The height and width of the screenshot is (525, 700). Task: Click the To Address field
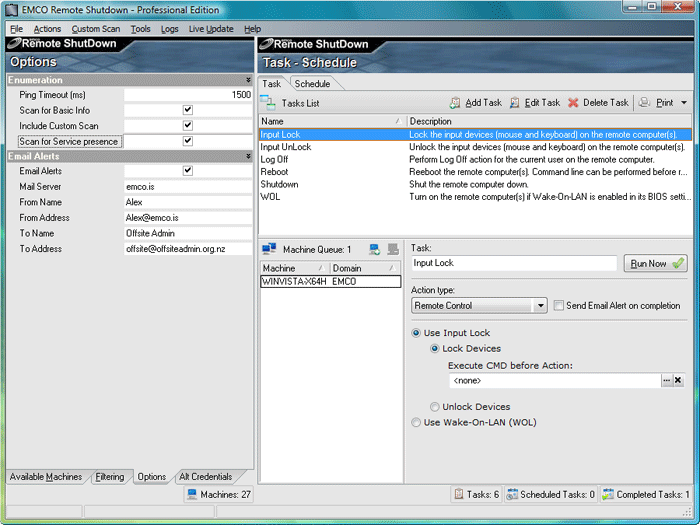[x=188, y=249]
